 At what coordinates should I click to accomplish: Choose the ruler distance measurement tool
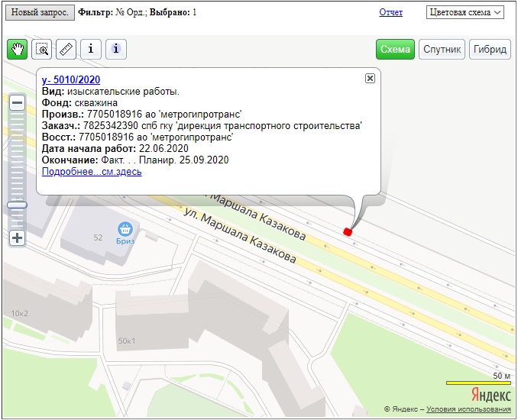(x=66, y=50)
